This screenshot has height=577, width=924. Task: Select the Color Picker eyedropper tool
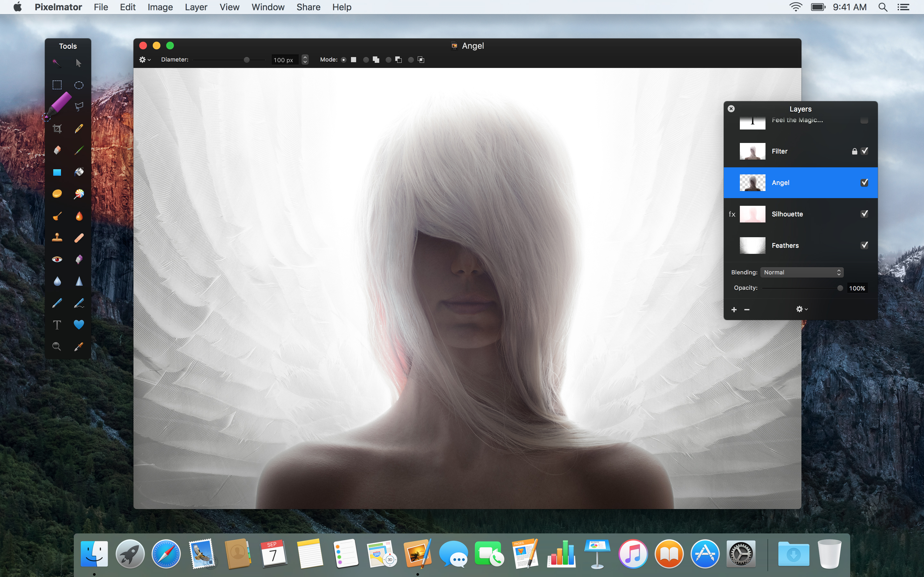[79, 346]
